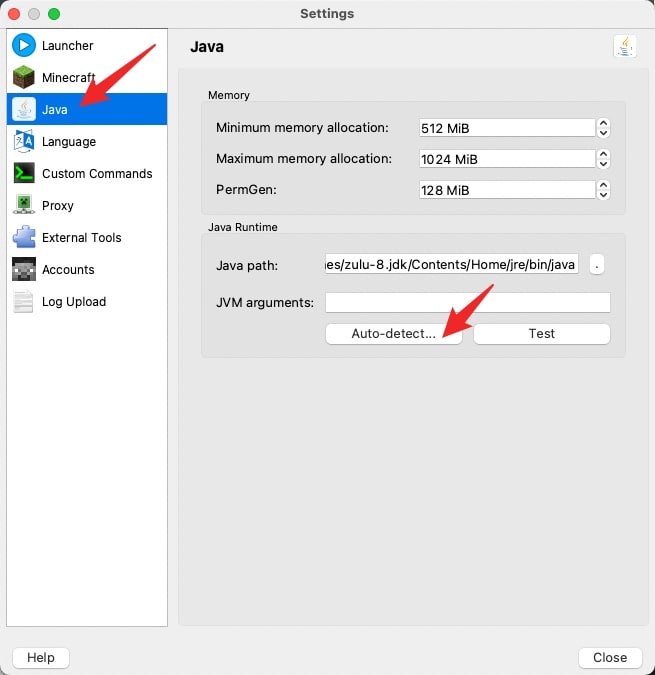Close the Settings dialog
The width and height of the screenshot is (655, 675).
click(610, 657)
